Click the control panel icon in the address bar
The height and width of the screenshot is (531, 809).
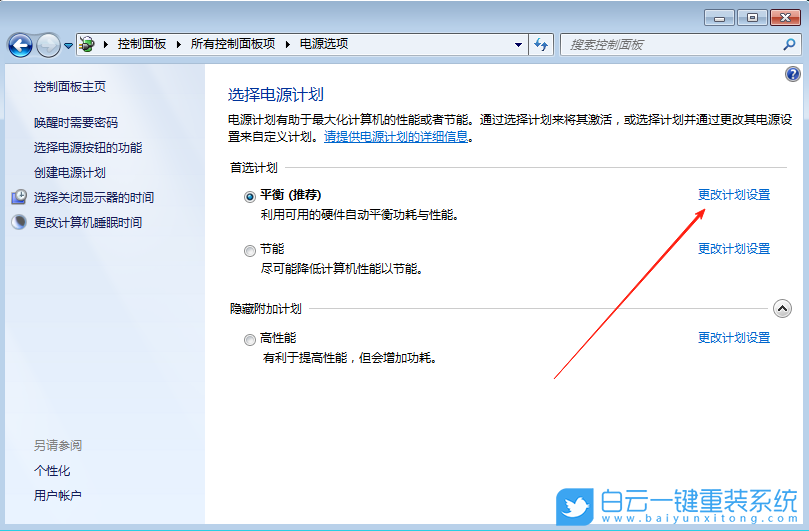[87, 44]
